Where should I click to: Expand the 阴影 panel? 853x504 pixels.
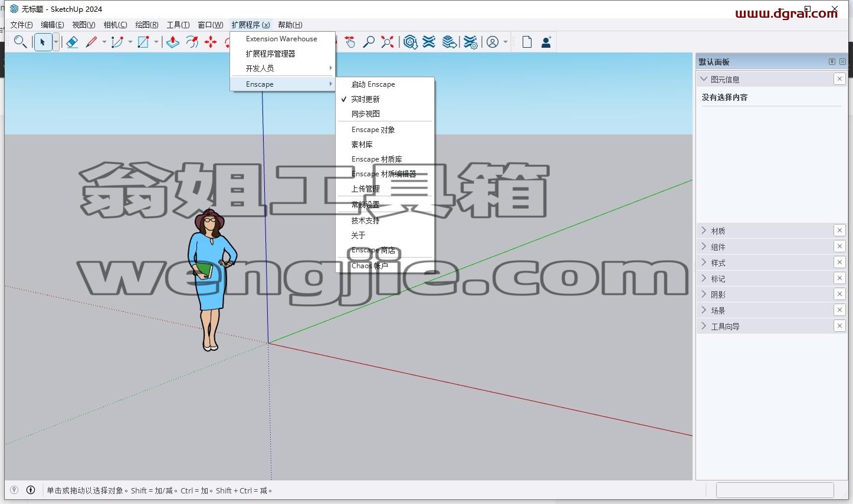704,294
